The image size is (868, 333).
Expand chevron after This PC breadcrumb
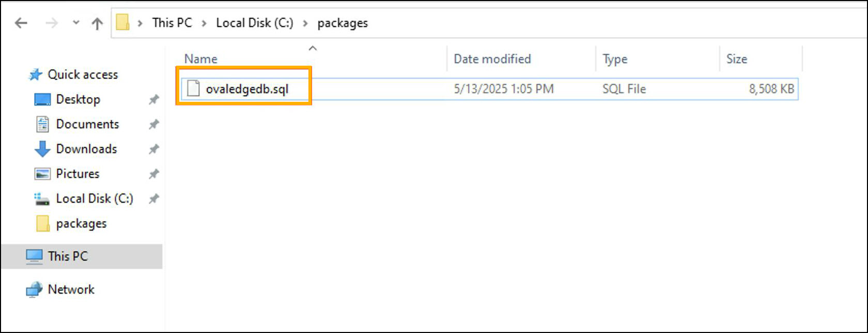(x=204, y=23)
